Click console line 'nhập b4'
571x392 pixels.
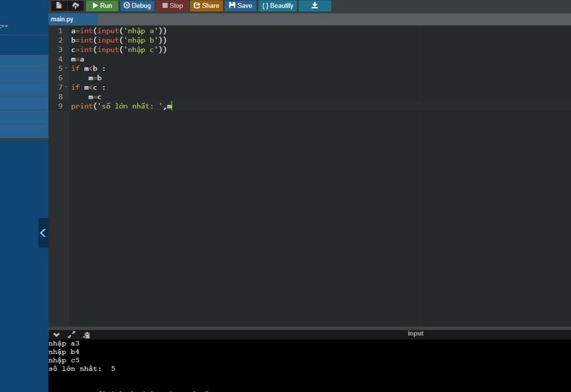(x=64, y=351)
